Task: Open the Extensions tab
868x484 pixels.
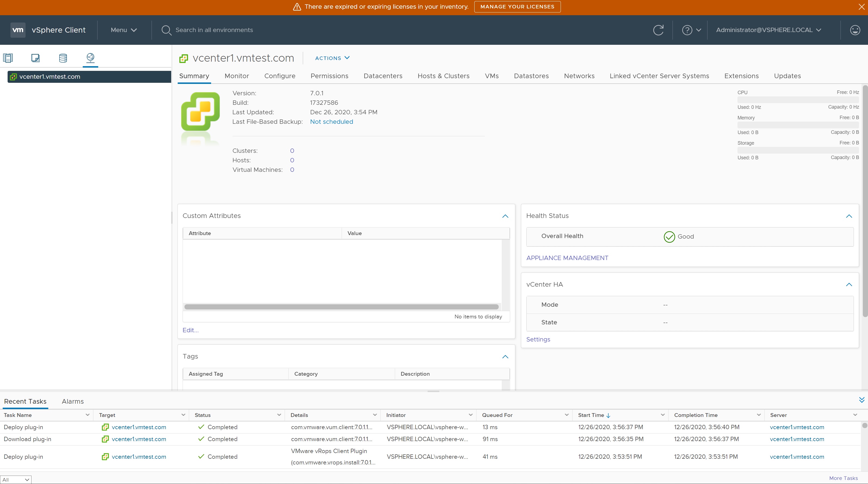Action: [x=741, y=76]
